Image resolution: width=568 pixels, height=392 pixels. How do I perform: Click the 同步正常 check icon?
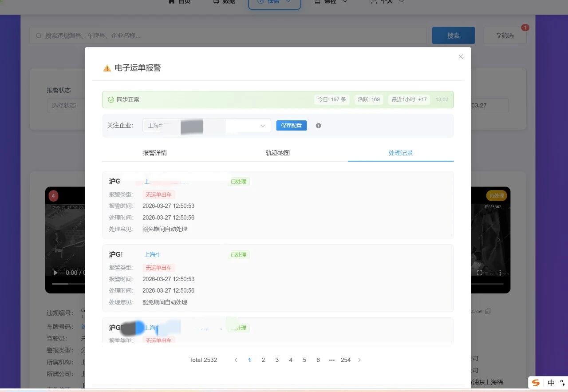pyautogui.click(x=111, y=100)
